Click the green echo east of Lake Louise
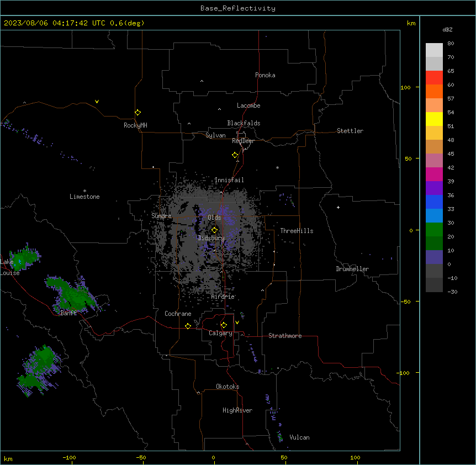Image resolution: width=476 pixels, height=465 pixels. (x=24, y=258)
